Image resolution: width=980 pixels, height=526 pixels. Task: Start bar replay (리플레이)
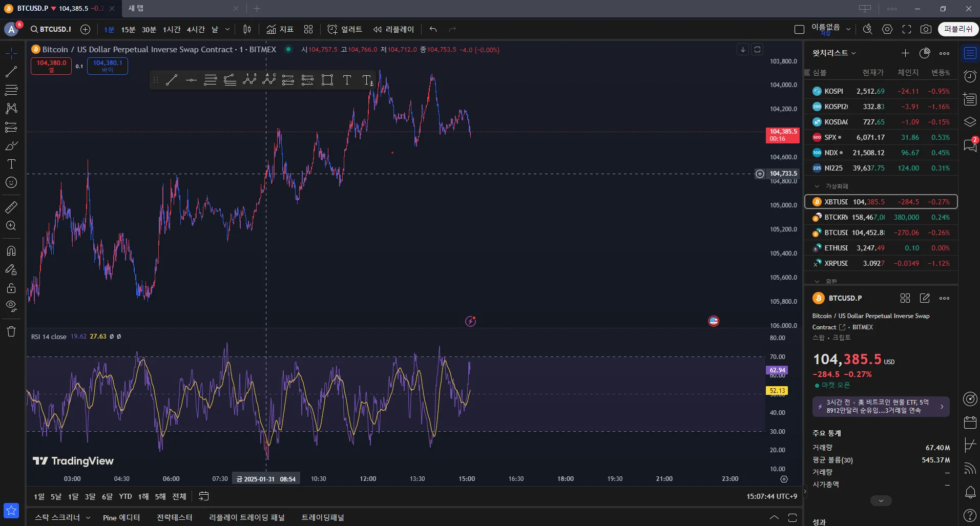coord(393,29)
